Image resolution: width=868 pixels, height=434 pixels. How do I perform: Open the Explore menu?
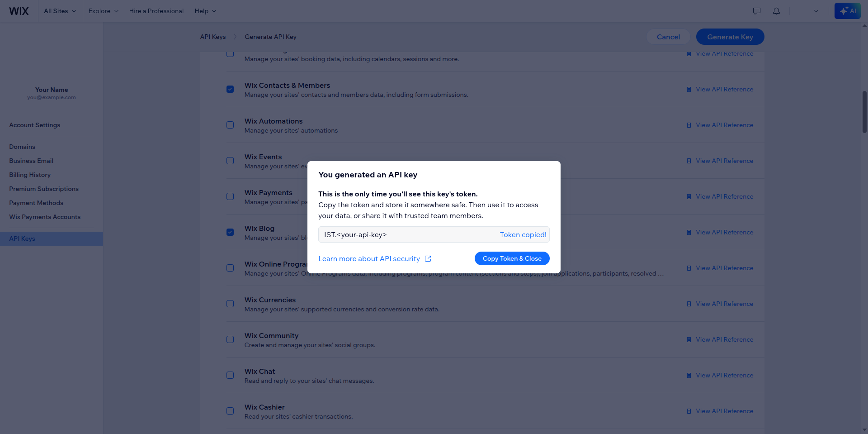(103, 11)
